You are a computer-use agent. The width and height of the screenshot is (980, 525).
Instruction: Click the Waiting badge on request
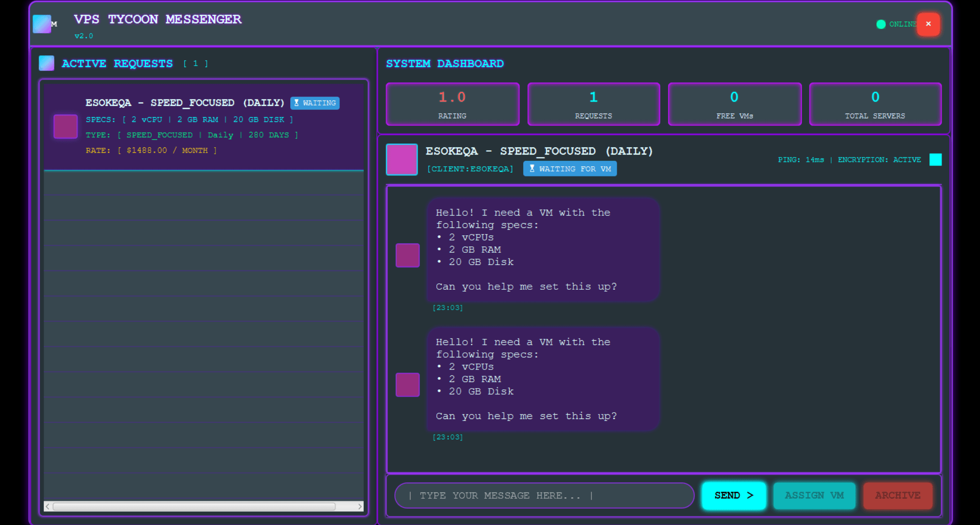coord(315,103)
